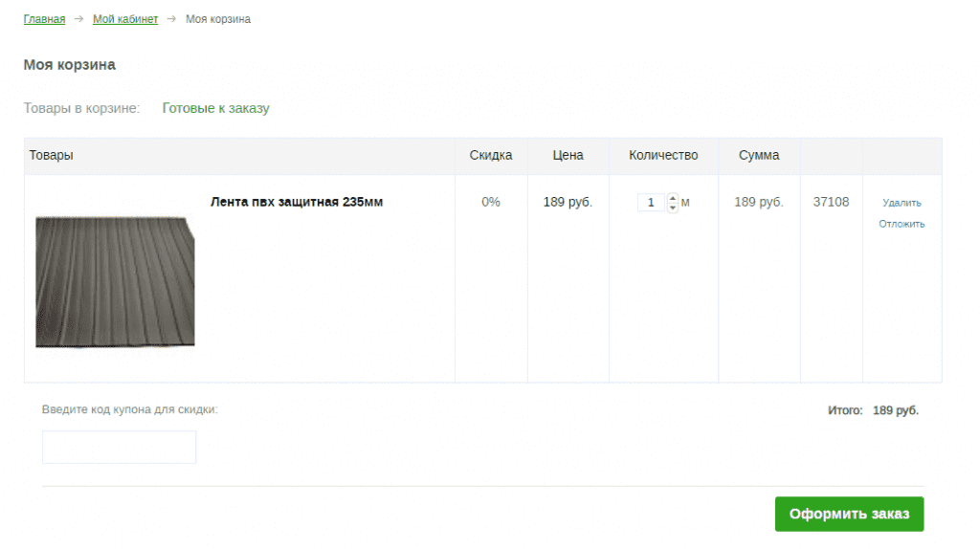Click the Цена column header

click(x=568, y=155)
